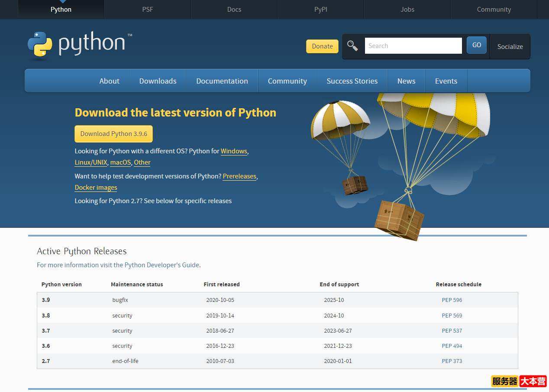Image resolution: width=549 pixels, height=392 pixels.
Task: Open PEP 494 release schedule
Action: (452, 346)
